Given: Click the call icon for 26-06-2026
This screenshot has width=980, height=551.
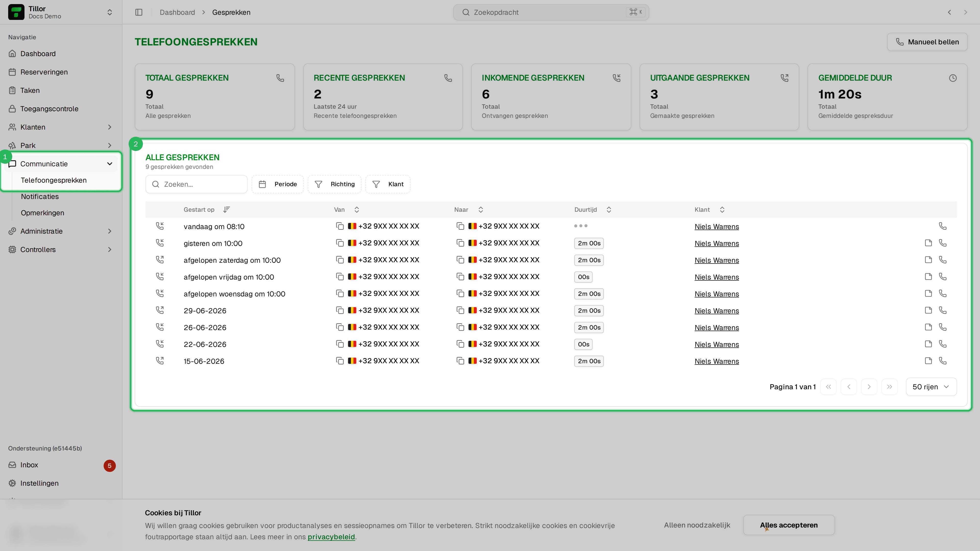Looking at the screenshot, I should pyautogui.click(x=942, y=327).
